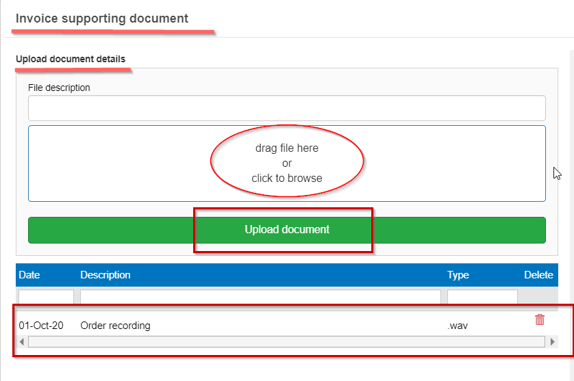Click the Upload document details section title

[x=70, y=59]
